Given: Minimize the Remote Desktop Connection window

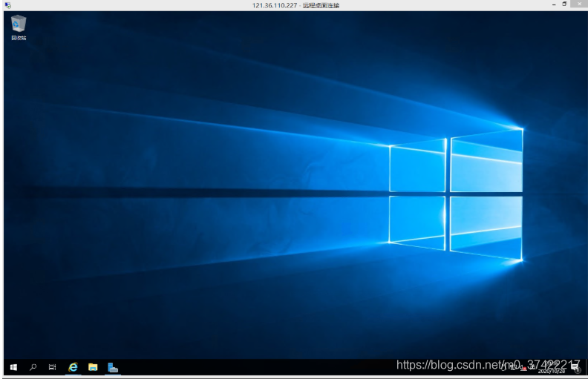Looking at the screenshot, I should (554, 4).
